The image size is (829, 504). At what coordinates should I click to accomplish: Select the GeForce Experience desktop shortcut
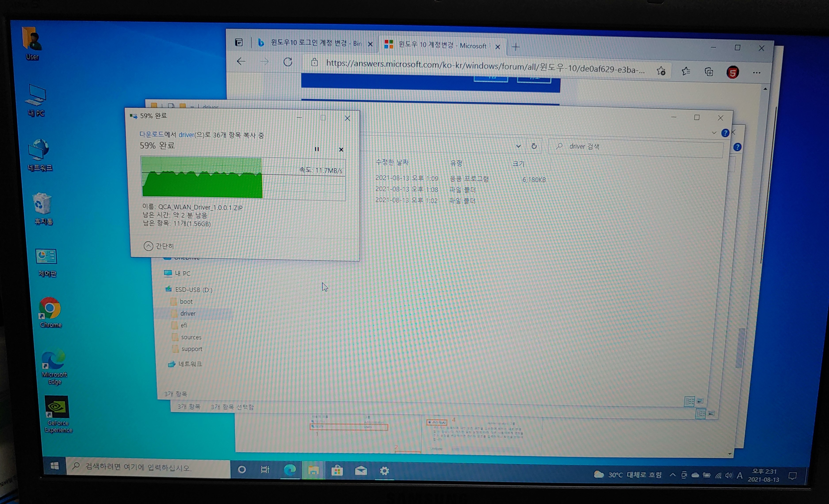[x=58, y=414]
